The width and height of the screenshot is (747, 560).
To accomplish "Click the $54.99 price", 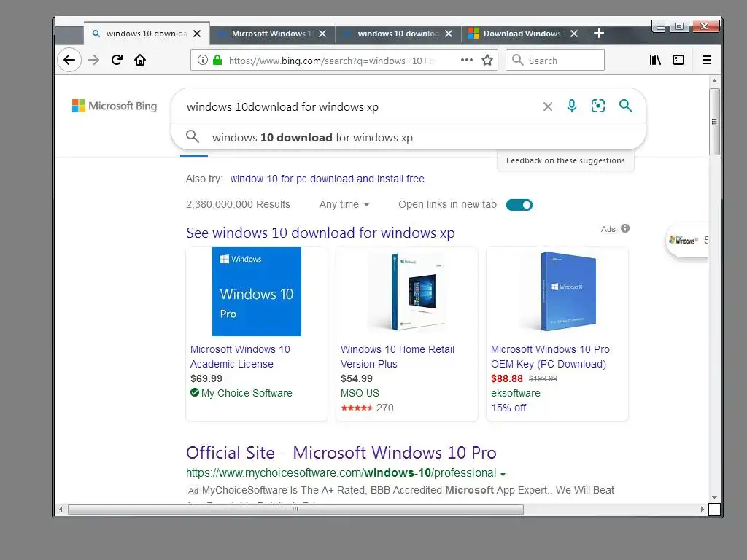I will (x=356, y=378).
